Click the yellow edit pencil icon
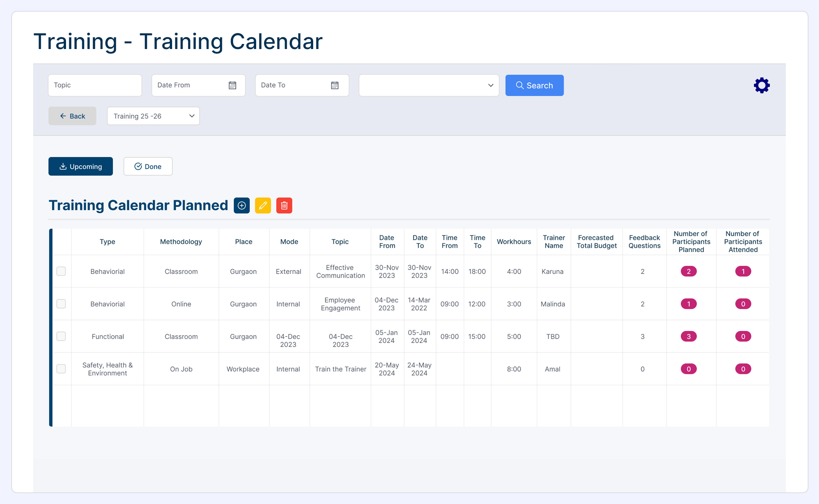The width and height of the screenshot is (819, 504). [263, 205]
